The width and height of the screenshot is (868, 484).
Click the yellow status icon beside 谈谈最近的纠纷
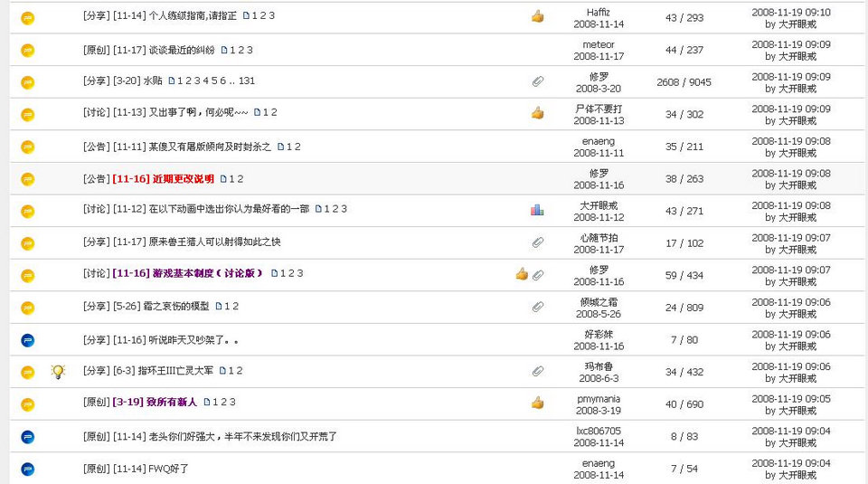click(x=28, y=51)
